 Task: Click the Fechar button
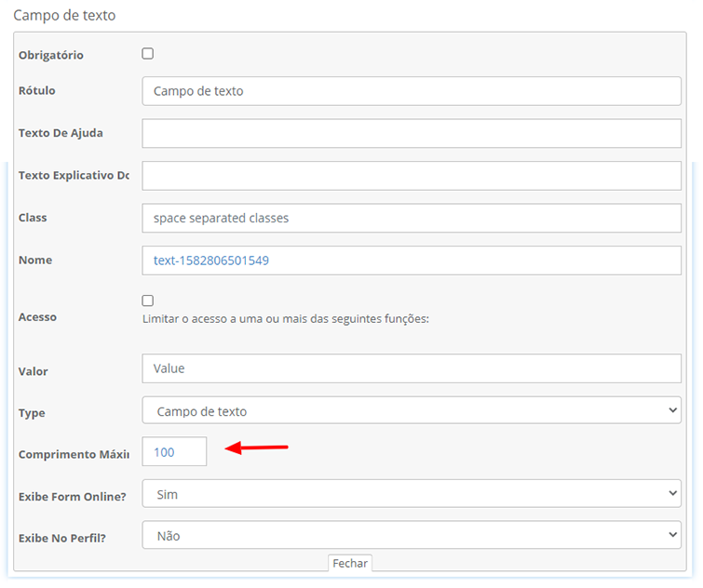click(x=350, y=563)
